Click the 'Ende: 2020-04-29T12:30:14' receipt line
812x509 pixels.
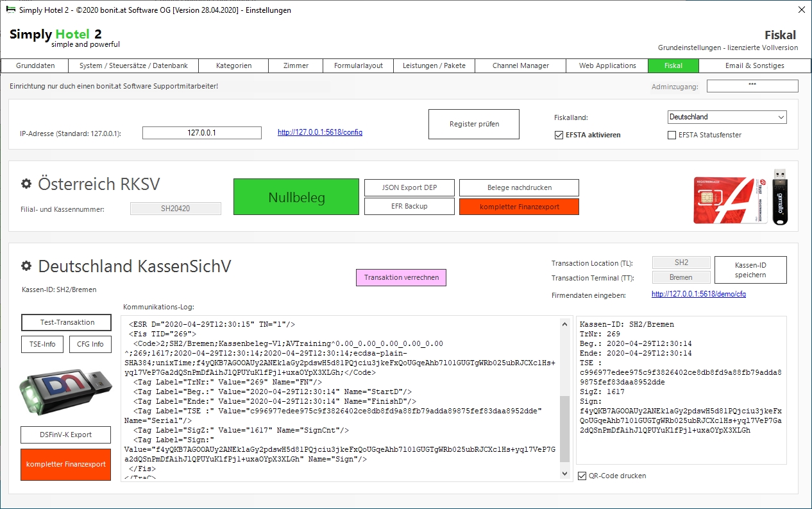click(x=636, y=353)
